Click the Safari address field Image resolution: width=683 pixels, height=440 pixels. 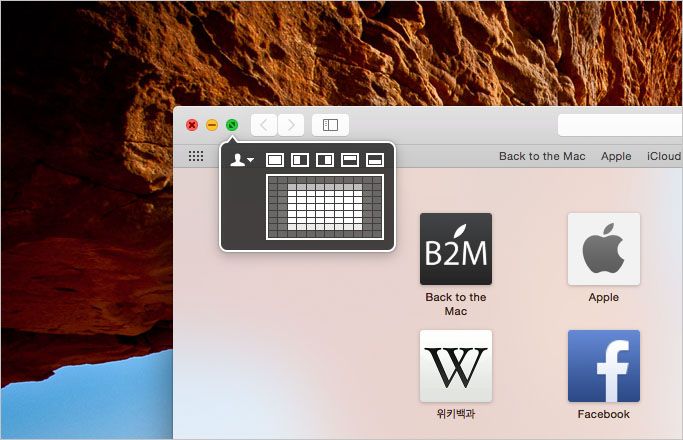(x=620, y=125)
